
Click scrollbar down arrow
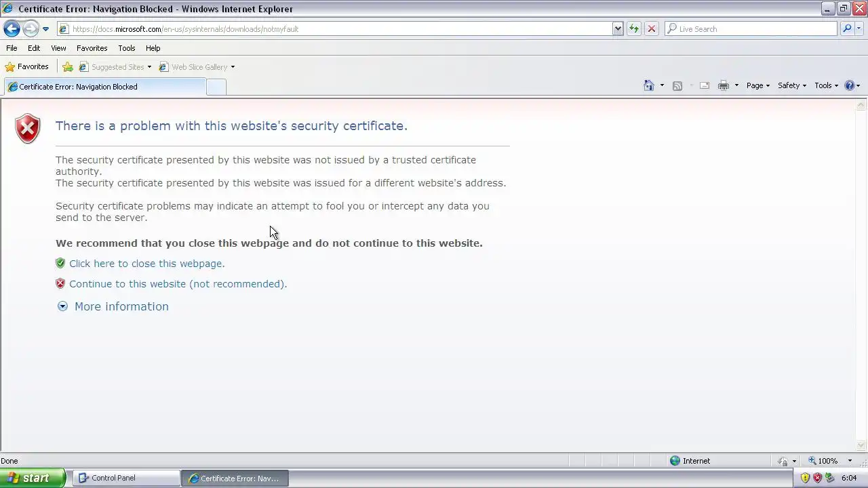tap(861, 445)
